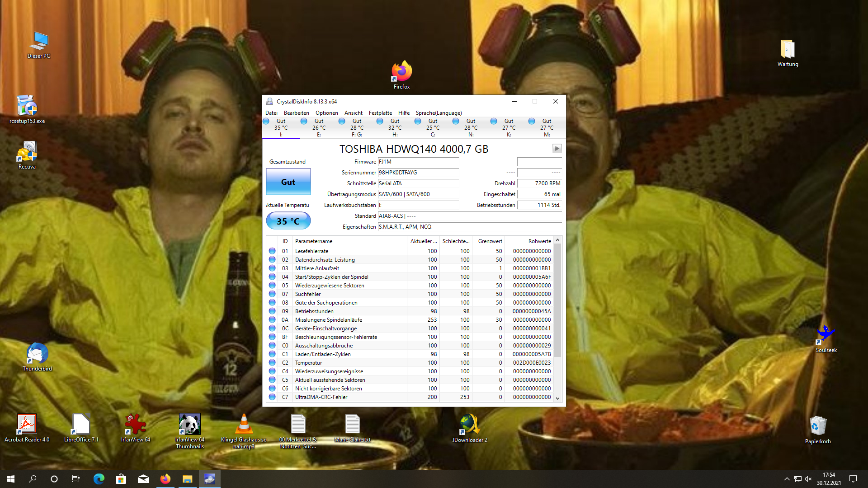The height and width of the screenshot is (488, 868).
Task: Click the next-drive arrow beside TOSHIBA HDWQ140
Action: (x=557, y=148)
